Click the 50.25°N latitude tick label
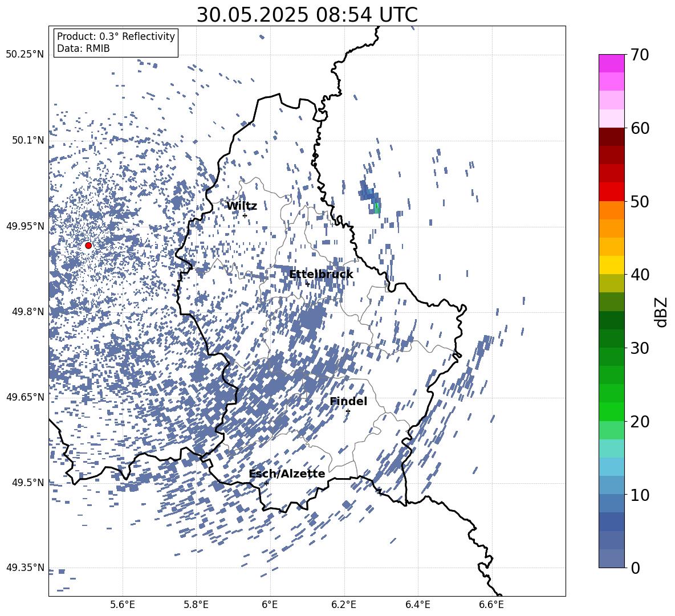This screenshot has width=675, height=616. [25, 55]
